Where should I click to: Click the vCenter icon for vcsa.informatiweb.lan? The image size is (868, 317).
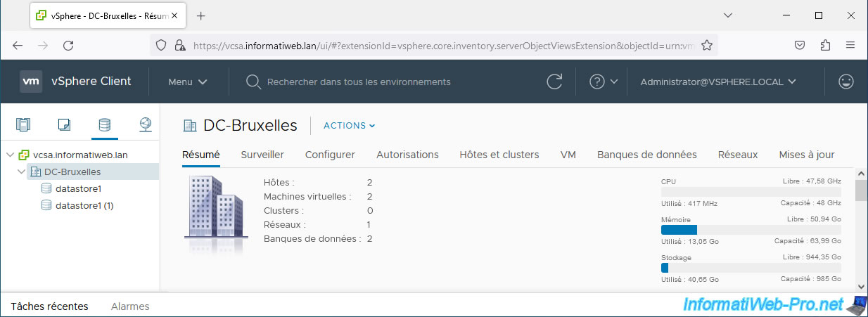pyautogui.click(x=24, y=155)
